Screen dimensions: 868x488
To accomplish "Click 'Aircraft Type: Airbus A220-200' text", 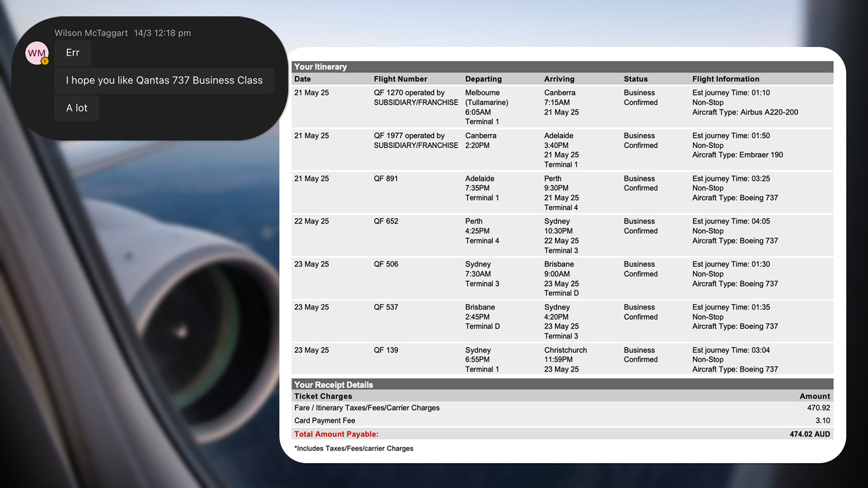I will tap(745, 112).
